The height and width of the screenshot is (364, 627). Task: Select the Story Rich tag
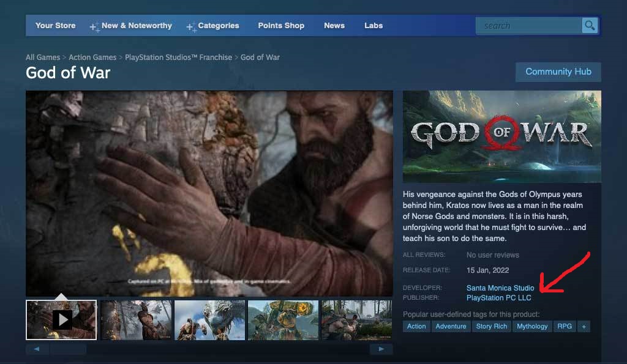click(492, 327)
